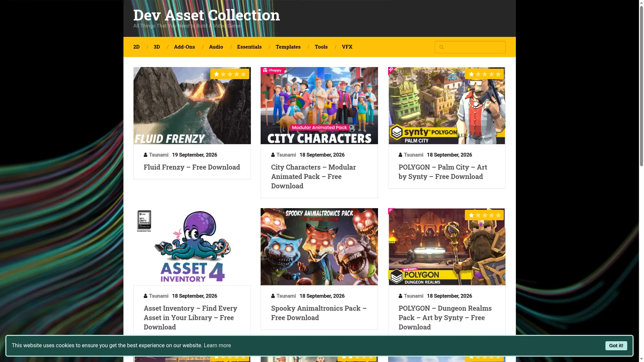Open POLYGON Dungeon Realms thumbnail
644x362 pixels.
[447, 247]
